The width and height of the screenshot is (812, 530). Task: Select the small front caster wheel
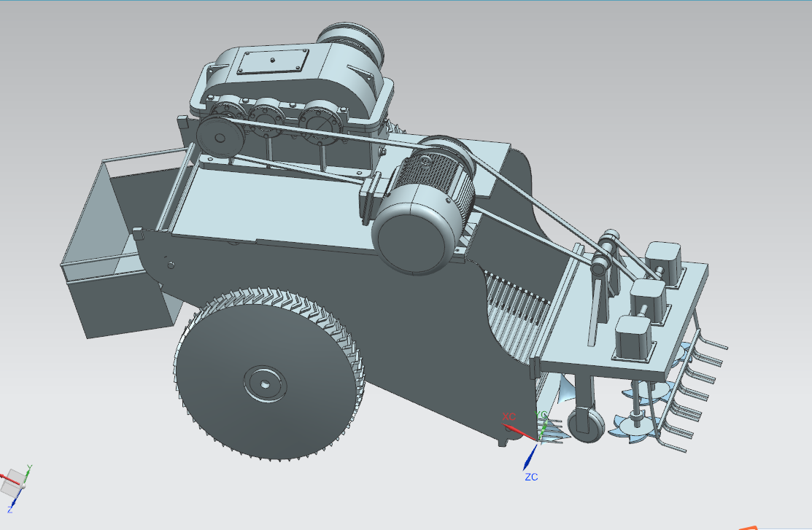587,424
